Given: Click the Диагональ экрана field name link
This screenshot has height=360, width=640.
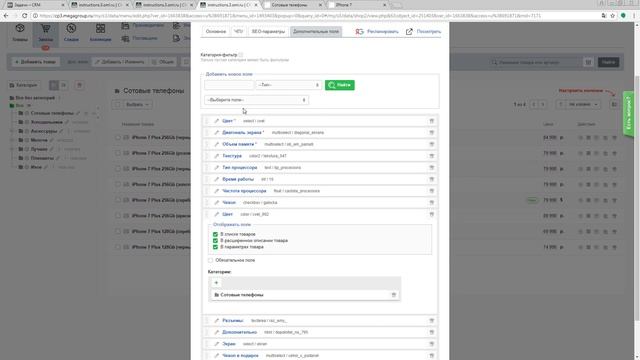Looking at the screenshot, I should [x=242, y=133].
